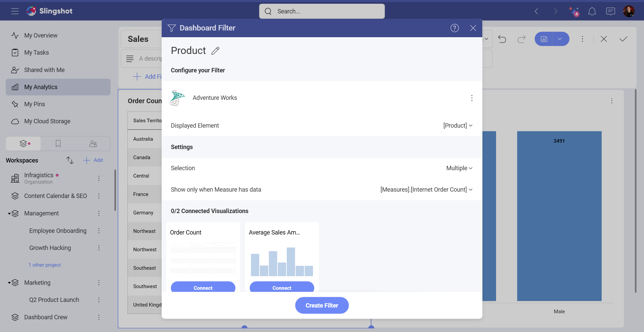This screenshot has height=332, width=644.
Task: Select the Average Sales Am... chart thumbnail
Action: click(282, 261)
